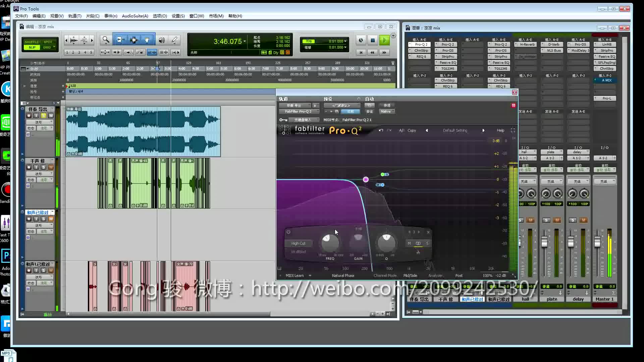Select the Pencil tool
Screen dimensions: 644x362
pyautogui.click(x=175, y=40)
